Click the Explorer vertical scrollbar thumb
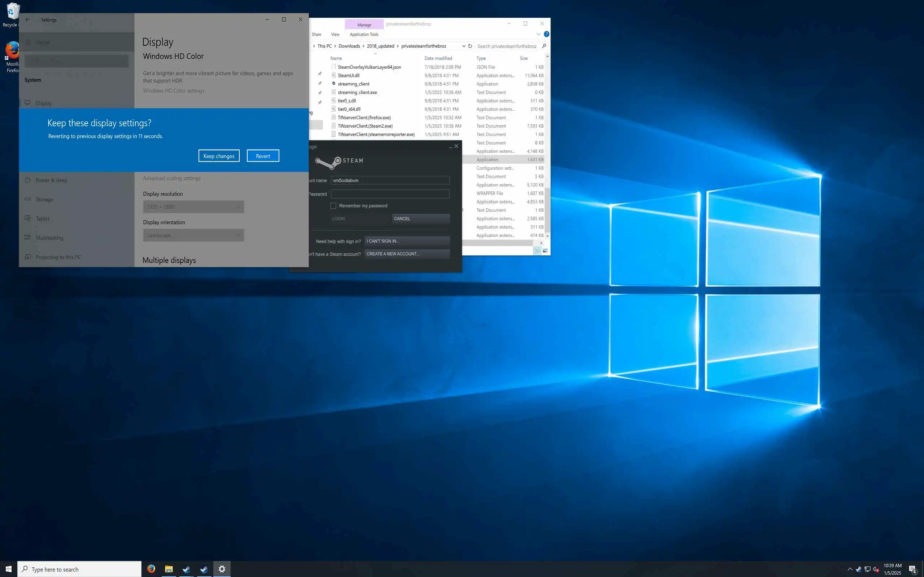 [x=547, y=210]
